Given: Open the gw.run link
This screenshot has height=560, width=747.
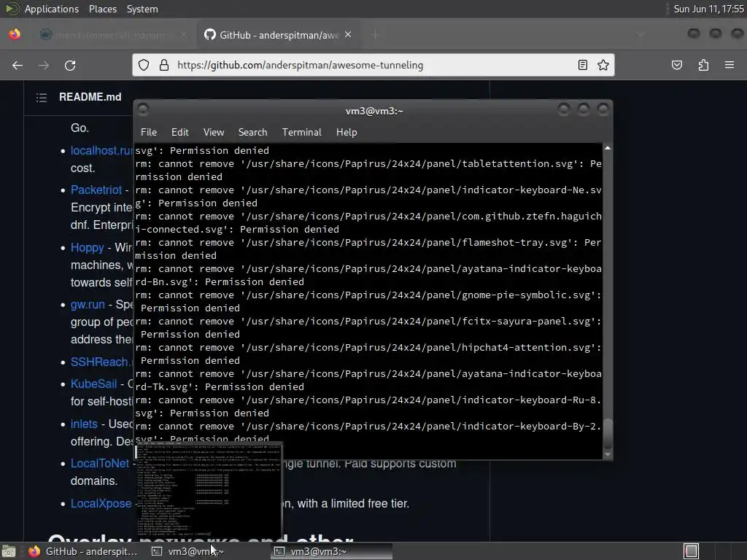Looking at the screenshot, I should click(88, 305).
